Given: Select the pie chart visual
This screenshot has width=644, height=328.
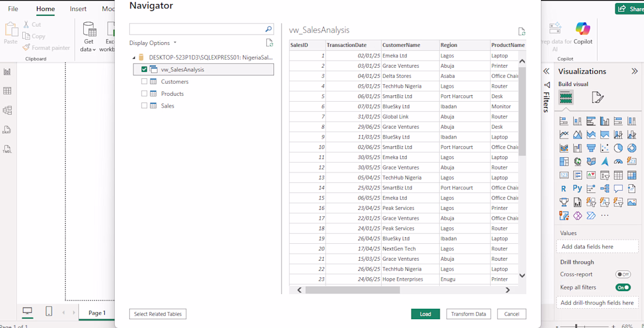Looking at the screenshot, I should (x=618, y=148).
